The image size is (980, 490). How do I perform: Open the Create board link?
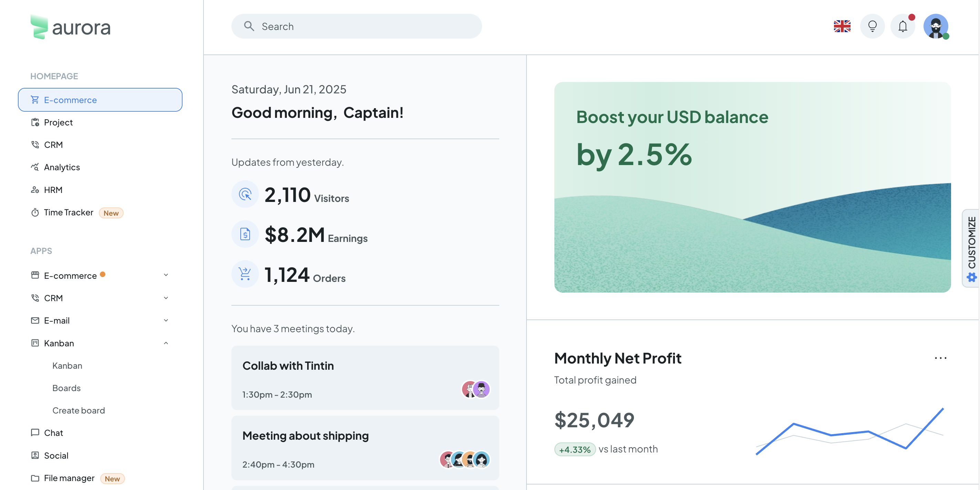click(79, 410)
